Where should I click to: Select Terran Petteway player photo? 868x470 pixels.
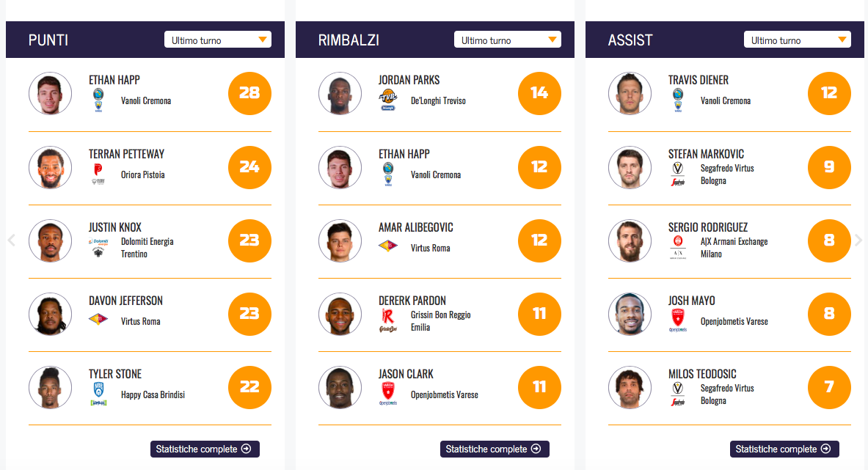click(x=50, y=167)
